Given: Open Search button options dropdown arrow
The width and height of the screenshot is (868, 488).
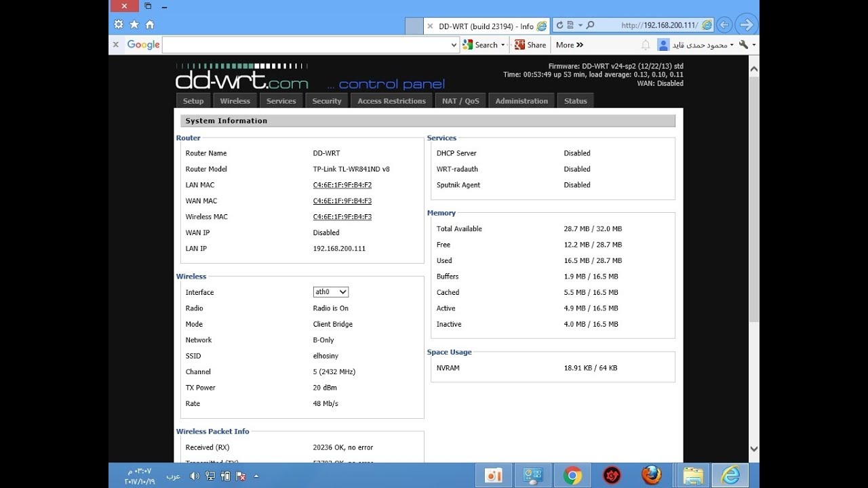Looking at the screenshot, I should click(503, 45).
